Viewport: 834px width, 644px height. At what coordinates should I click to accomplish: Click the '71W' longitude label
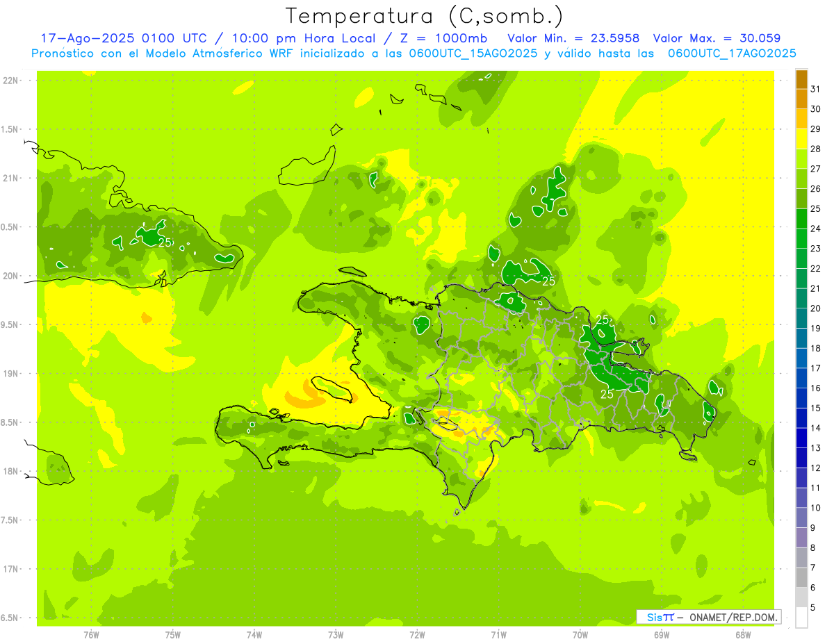pyautogui.click(x=498, y=635)
